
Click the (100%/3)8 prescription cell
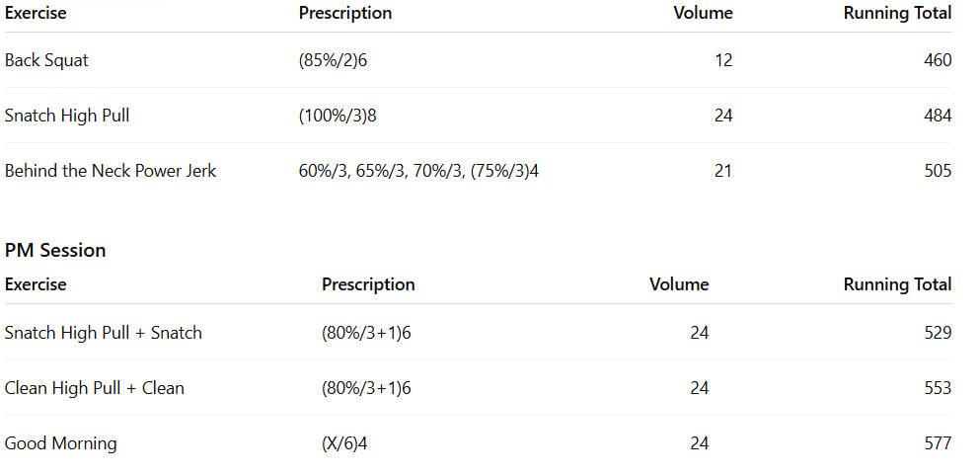(x=338, y=116)
